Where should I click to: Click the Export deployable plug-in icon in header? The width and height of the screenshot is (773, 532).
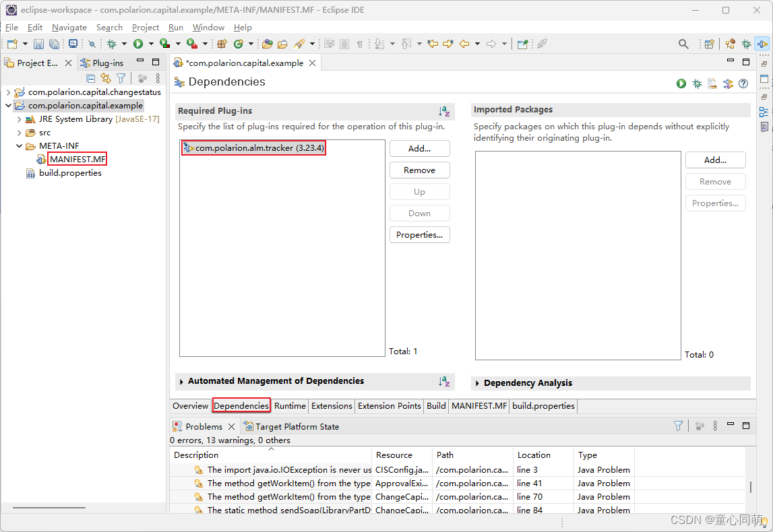(712, 84)
